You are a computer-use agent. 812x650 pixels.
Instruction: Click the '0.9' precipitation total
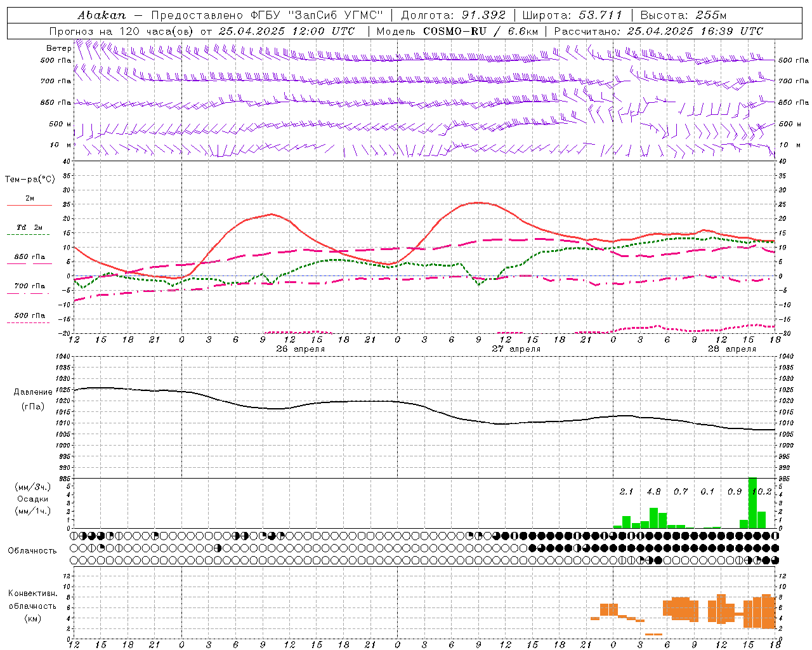pos(735,491)
